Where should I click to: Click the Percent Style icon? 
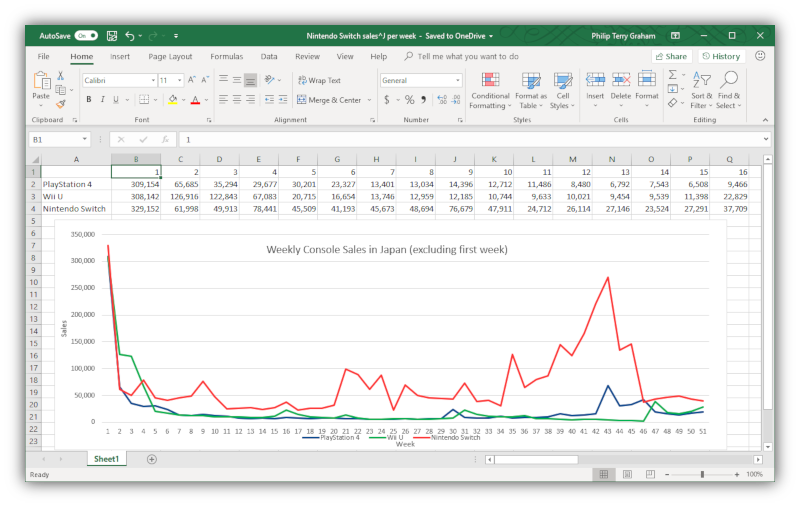tap(409, 99)
